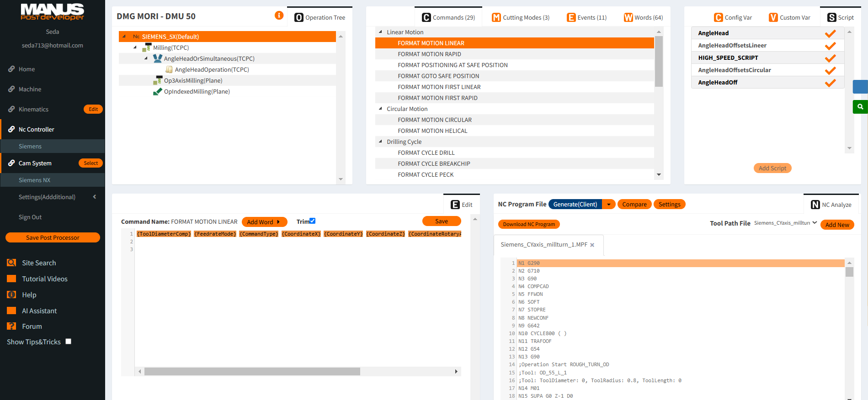Click the AngleHeadOperation(TCPC) tree icon
The height and width of the screenshot is (400, 868).
169,69
